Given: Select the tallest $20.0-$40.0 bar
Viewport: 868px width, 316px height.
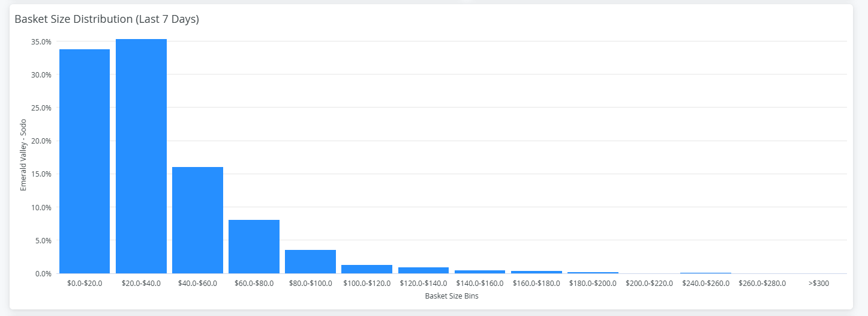Looking at the screenshot, I should pos(141,156).
